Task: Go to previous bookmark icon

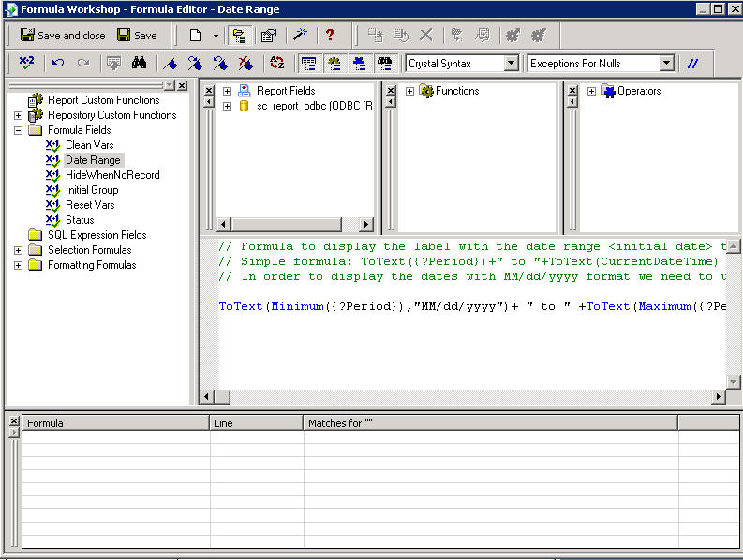Action: (220, 63)
